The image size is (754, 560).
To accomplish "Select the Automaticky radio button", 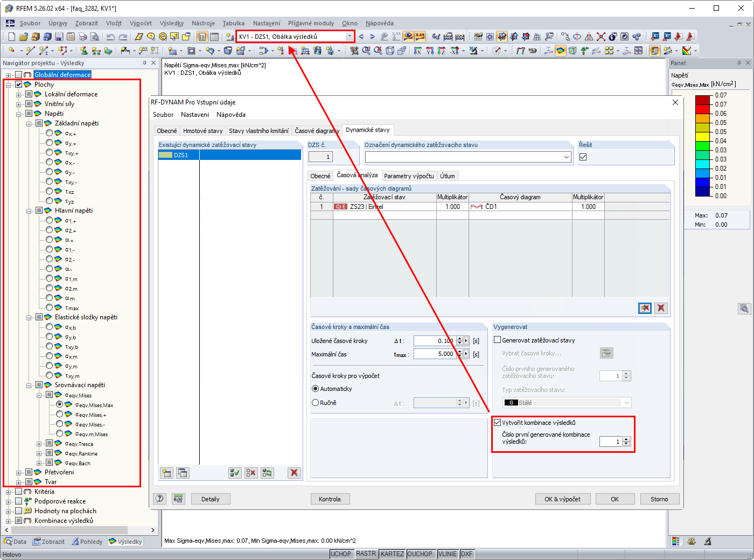I will 316,388.
